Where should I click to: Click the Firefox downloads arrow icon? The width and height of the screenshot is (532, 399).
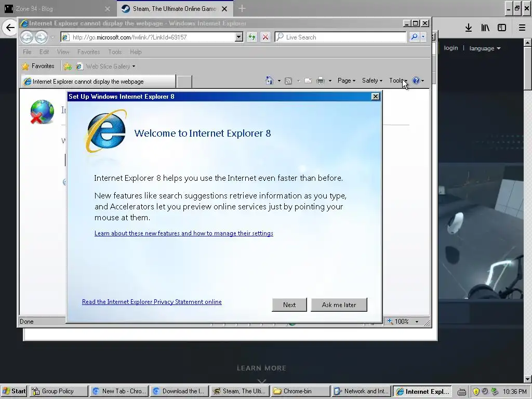click(x=469, y=28)
